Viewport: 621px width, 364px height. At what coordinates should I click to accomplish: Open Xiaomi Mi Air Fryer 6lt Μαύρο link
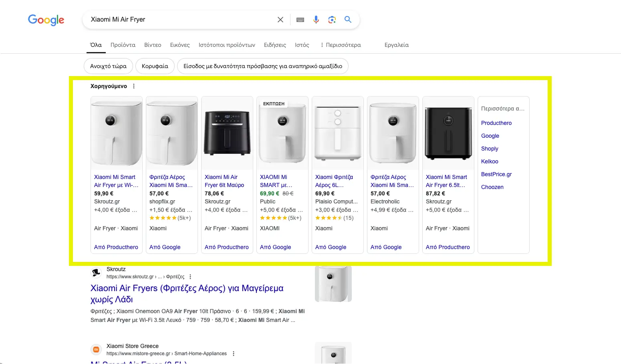(x=224, y=181)
